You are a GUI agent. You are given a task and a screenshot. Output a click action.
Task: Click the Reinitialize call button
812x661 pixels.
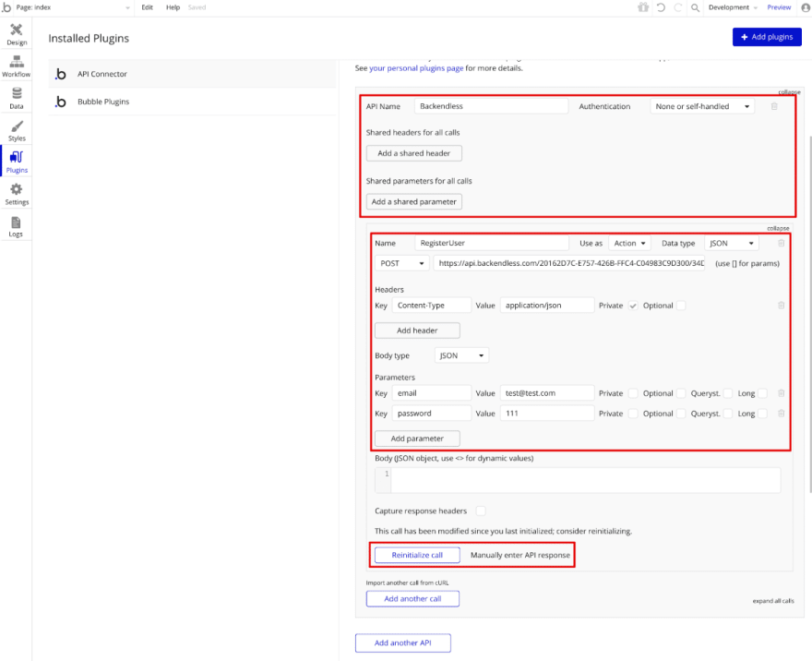[x=417, y=555]
